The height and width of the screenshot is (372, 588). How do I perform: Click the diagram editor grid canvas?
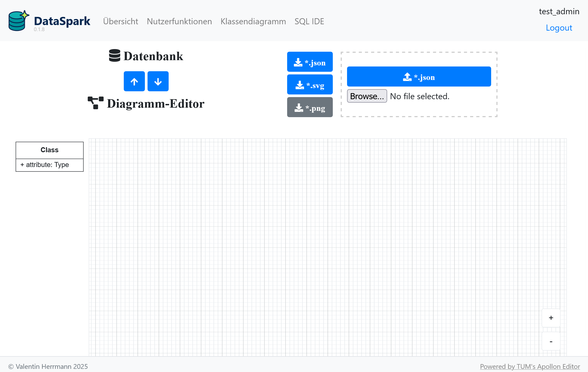(328, 247)
